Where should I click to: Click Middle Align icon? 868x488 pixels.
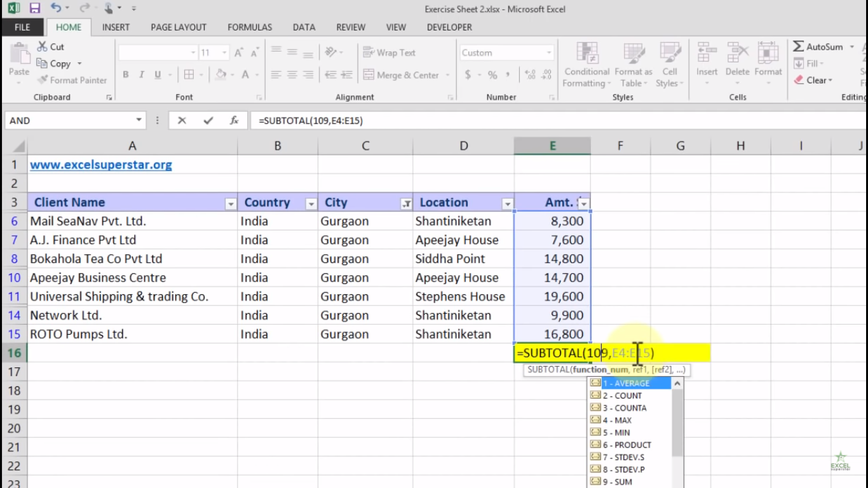click(292, 52)
